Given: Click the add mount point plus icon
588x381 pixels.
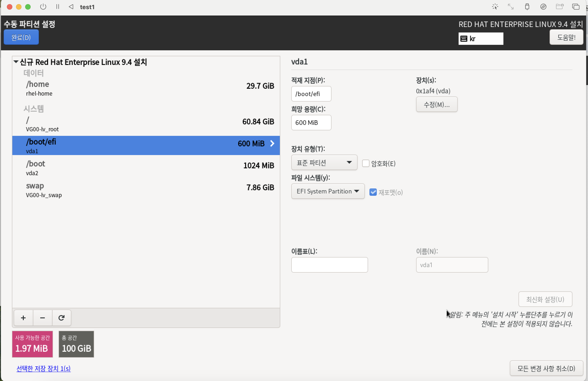Looking at the screenshot, I should click(x=23, y=318).
